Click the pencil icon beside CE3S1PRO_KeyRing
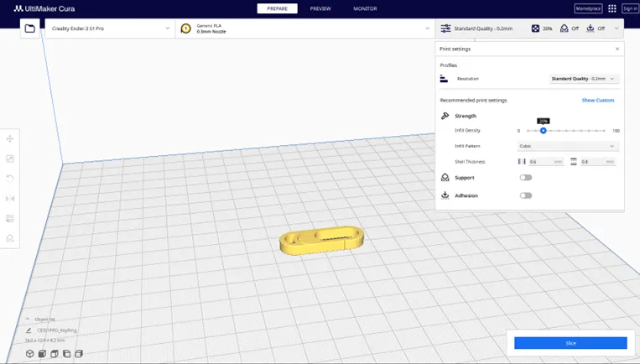 pyautogui.click(x=29, y=330)
